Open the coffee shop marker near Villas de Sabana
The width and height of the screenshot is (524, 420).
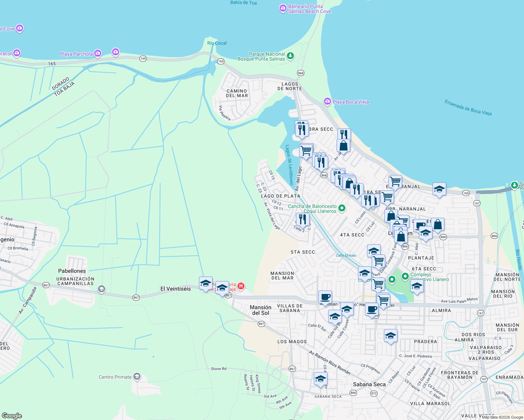click(325, 298)
